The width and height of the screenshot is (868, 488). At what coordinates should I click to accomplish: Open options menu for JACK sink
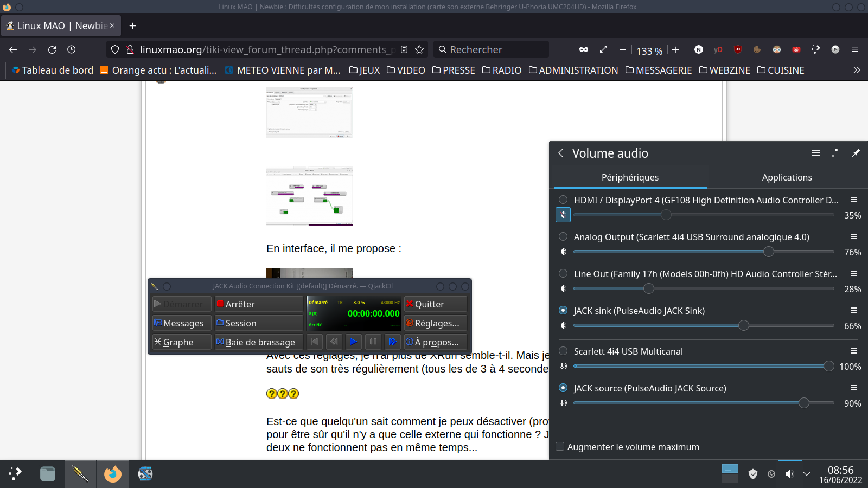854,310
